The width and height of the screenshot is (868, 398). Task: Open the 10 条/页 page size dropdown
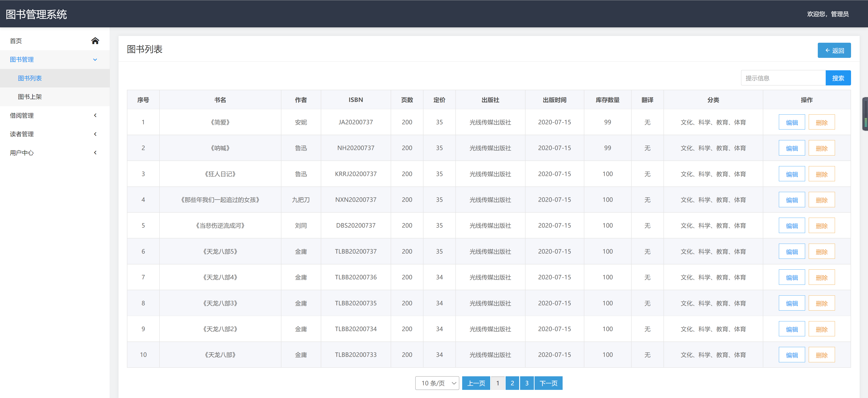tap(437, 383)
